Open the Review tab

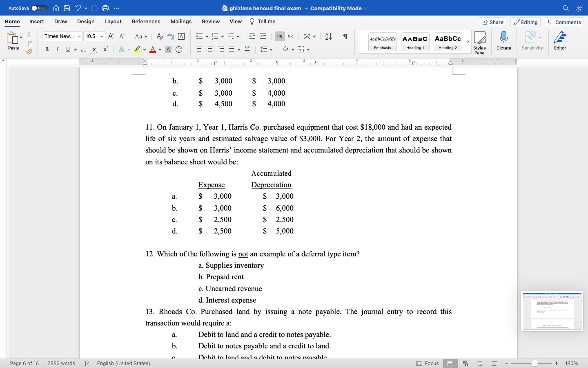point(211,21)
